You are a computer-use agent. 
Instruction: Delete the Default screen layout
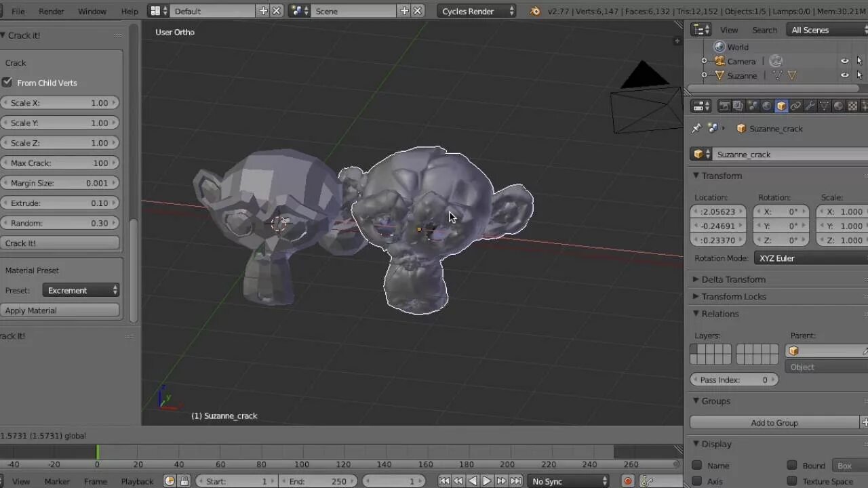(x=277, y=11)
